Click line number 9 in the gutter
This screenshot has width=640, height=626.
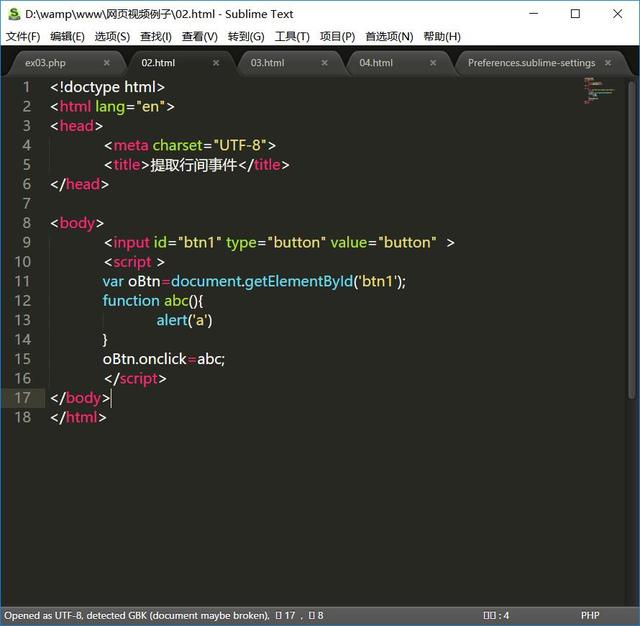[x=27, y=242]
